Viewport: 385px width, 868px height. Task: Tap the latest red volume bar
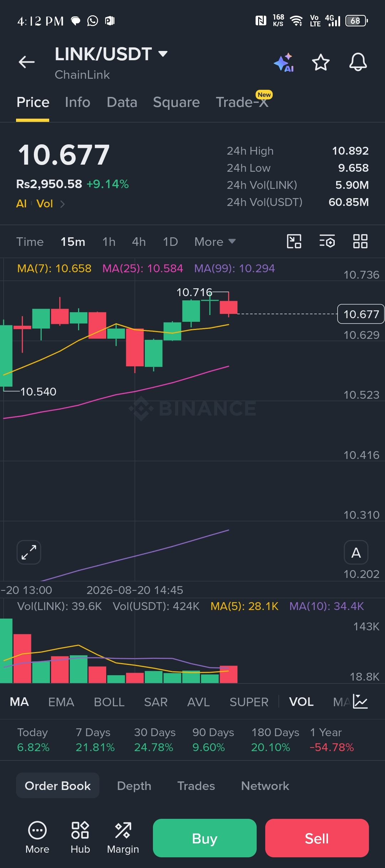[229, 674]
